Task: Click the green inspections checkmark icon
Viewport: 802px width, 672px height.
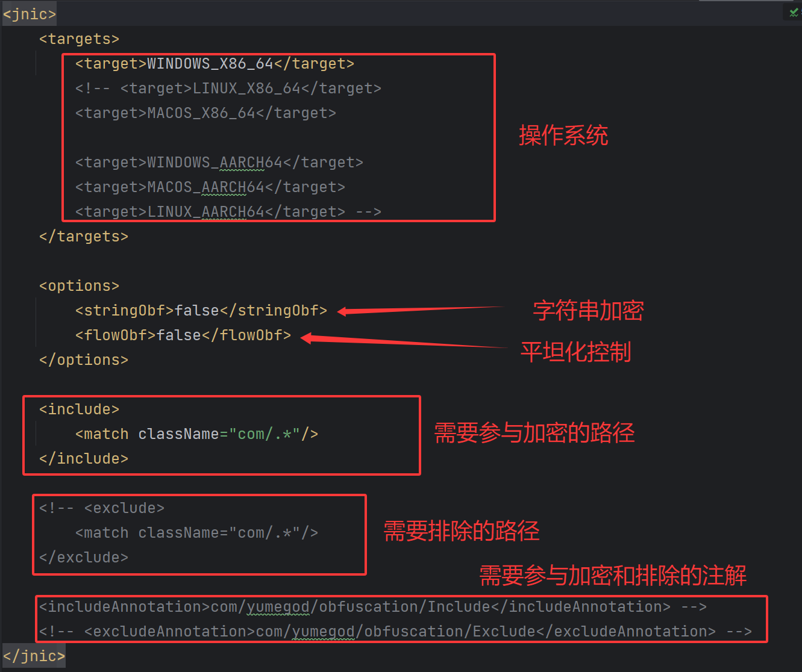Action: [x=792, y=12]
